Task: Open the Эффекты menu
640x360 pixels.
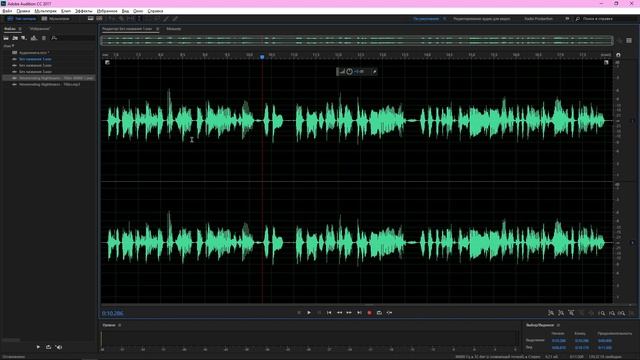Action: [84, 11]
